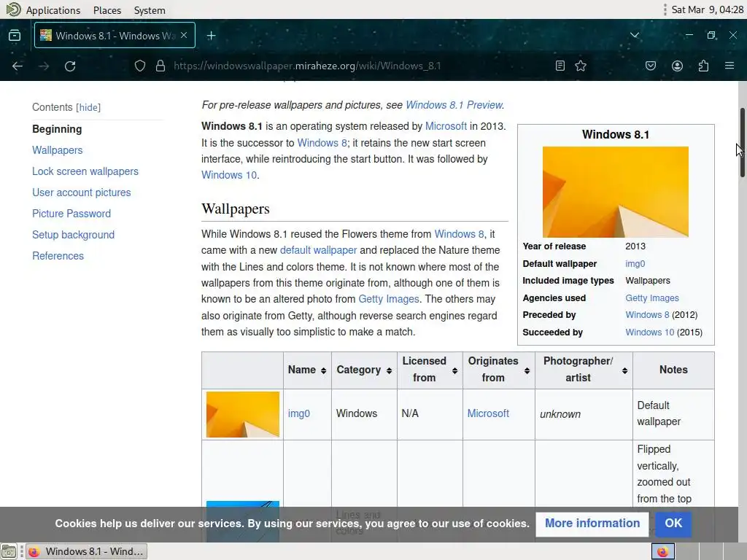This screenshot has height=560, width=747.
Task: Click OK on the cookie banner
Action: click(673, 524)
